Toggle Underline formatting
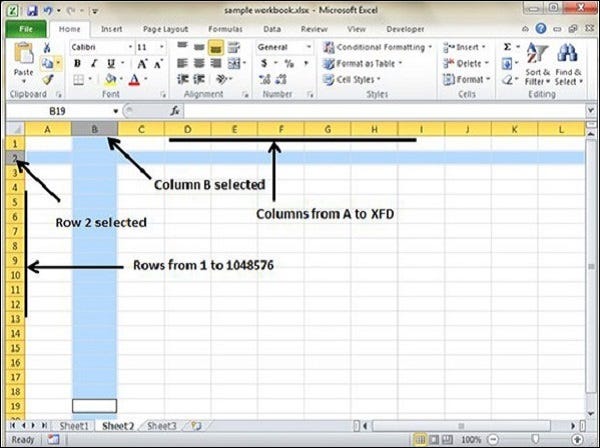The height and width of the screenshot is (448, 600). 108,63
